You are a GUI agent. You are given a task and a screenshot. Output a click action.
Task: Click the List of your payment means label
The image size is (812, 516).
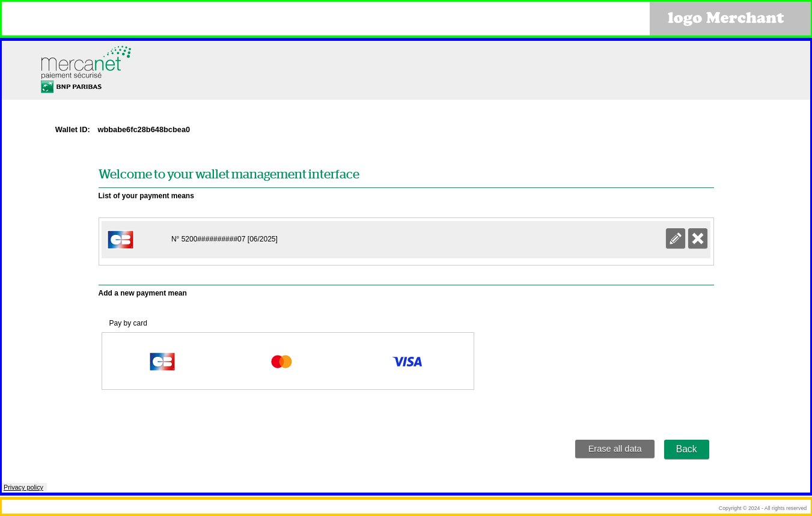(x=146, y=196)
